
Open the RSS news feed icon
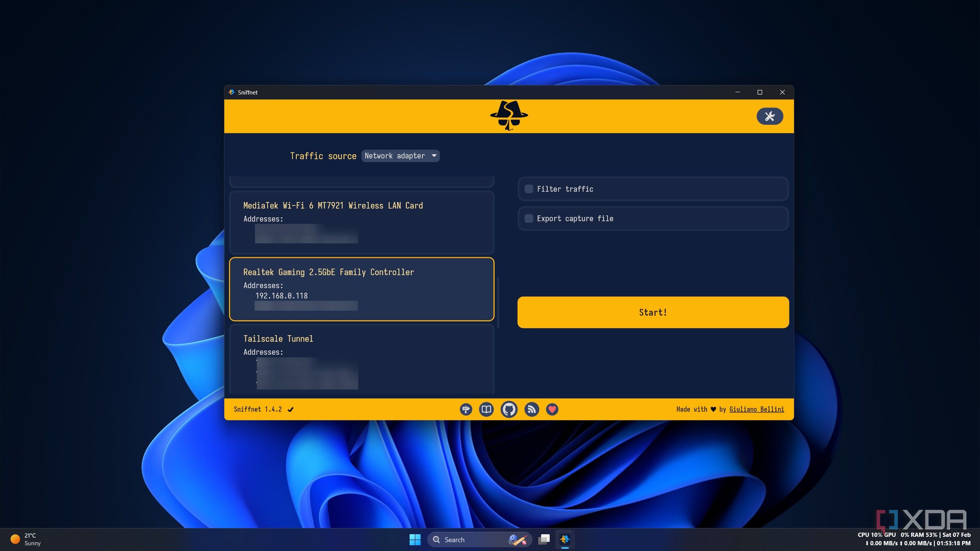531,409
